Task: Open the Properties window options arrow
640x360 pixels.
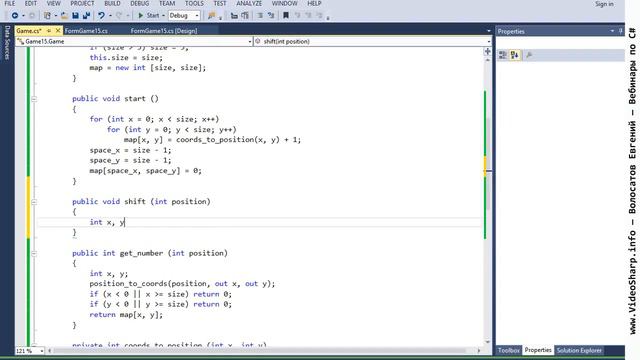Action: [612, 31]
